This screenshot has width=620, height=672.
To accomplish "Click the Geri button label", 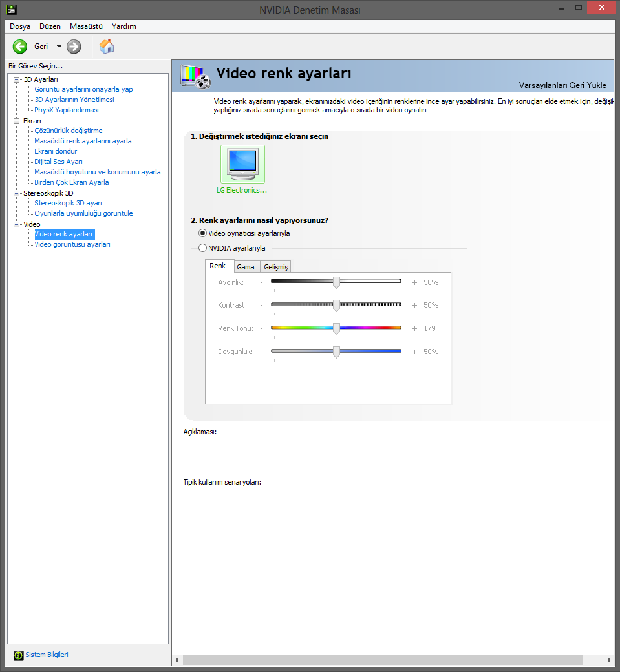I will click(41, 47).
